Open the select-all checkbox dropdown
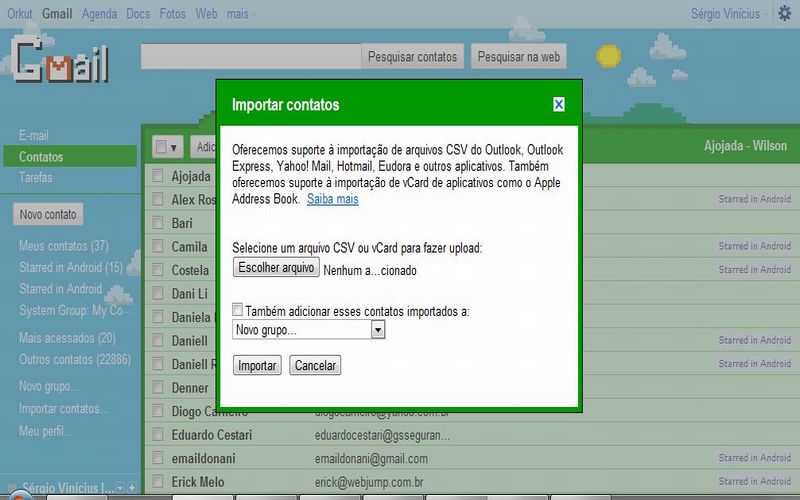This screenshot has width=800, height=500. [167, 147]
